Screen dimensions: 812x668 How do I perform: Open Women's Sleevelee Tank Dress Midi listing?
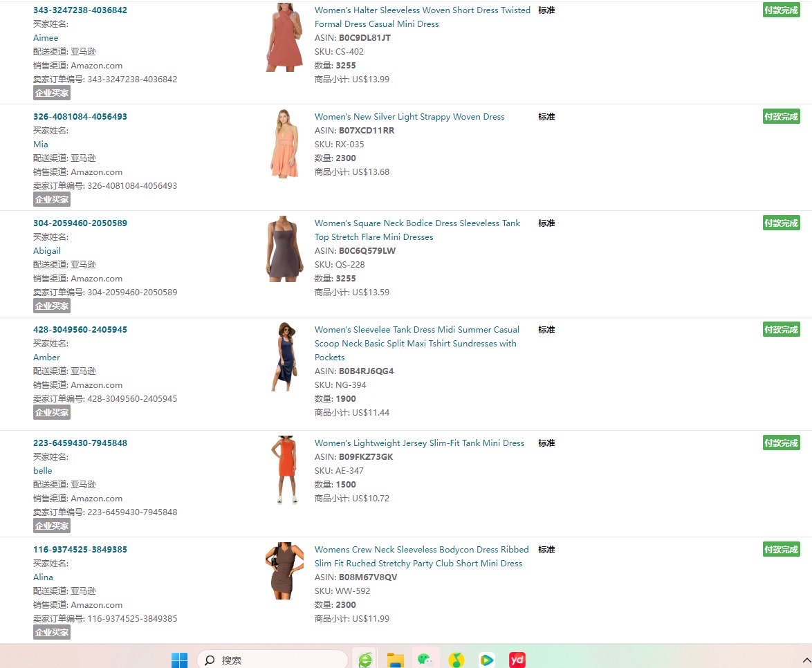(x=417, y=343)
